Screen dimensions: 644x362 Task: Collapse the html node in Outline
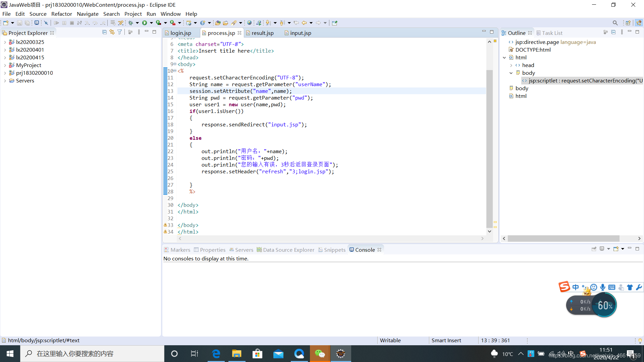(504, 58)
